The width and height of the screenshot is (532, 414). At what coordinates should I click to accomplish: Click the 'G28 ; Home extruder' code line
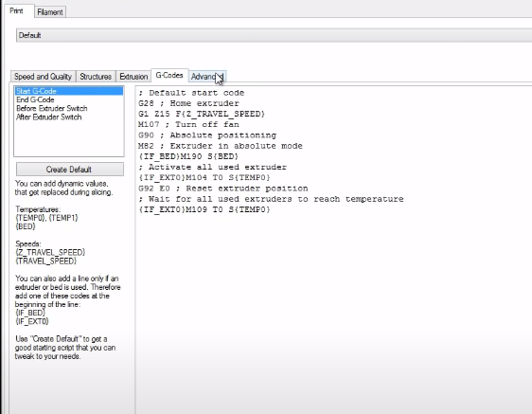click(x=188, y=103)
